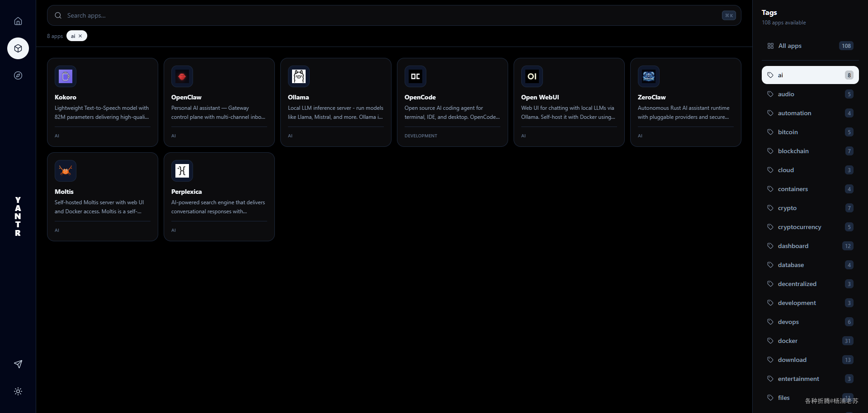Screen dimensions: 868x413
Task: Filter by the blockchain tag
Action: [x=810, y=151]
